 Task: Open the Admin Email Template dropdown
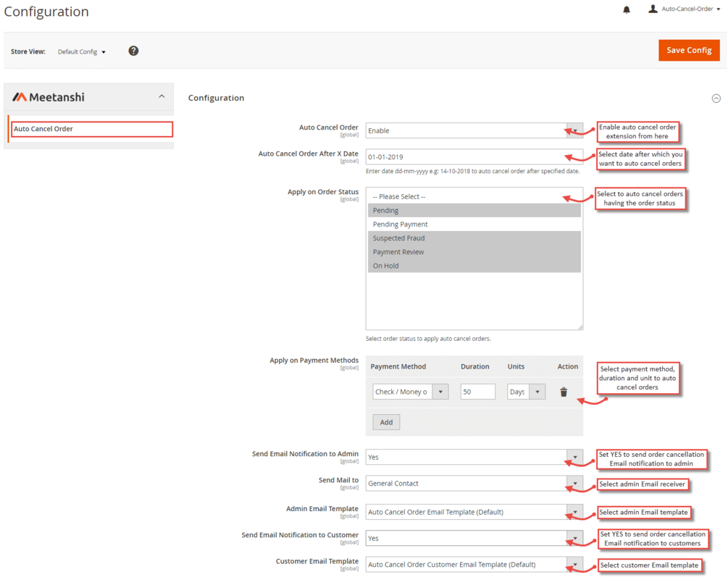474,512
